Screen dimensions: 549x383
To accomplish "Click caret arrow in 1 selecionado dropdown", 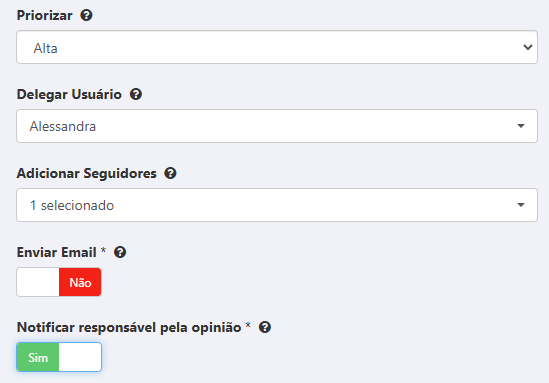I will click(521, 205).
